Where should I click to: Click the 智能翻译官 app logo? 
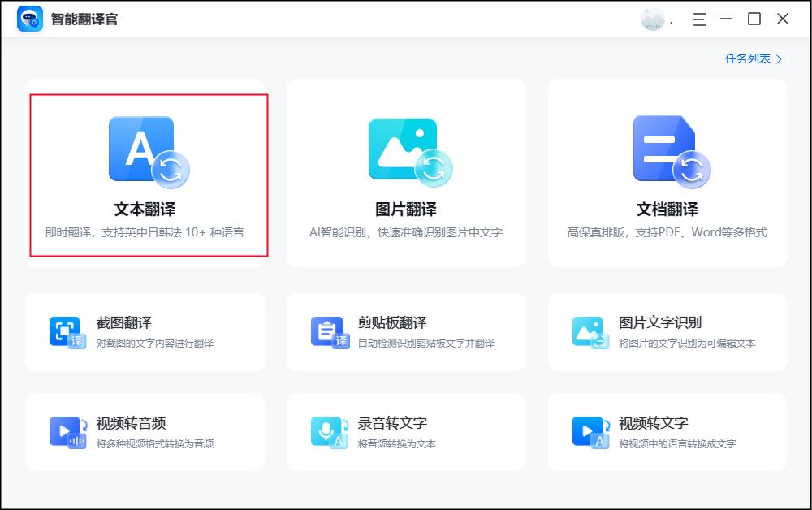pyautogui.click(x=29, y=19)
